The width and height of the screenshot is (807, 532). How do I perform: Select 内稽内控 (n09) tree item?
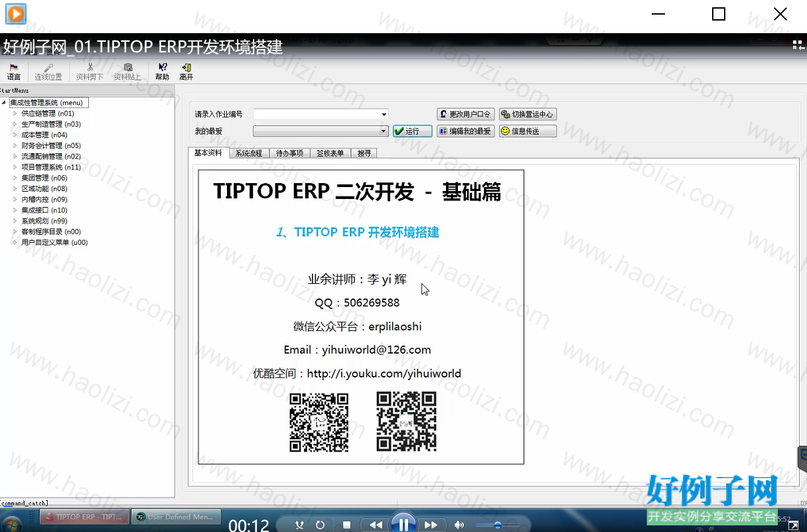click(x=44, y=199)
